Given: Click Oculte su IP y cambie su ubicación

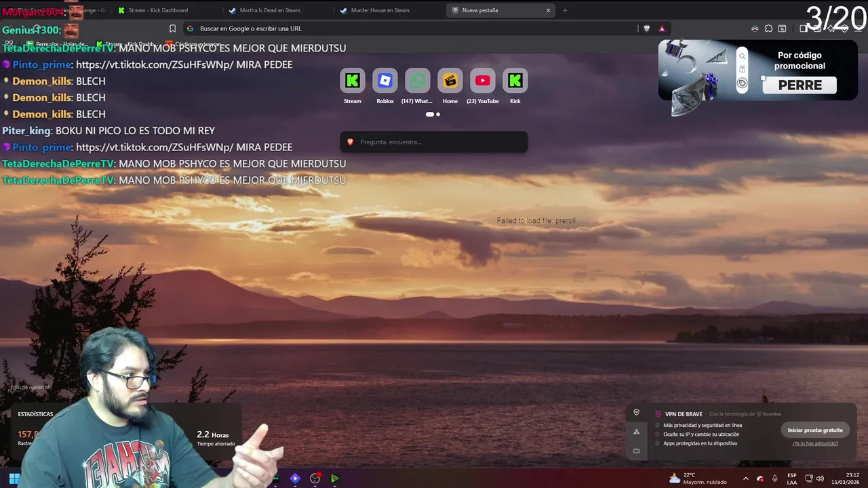Looking at the screenshot, I should (x=701, y=434).
